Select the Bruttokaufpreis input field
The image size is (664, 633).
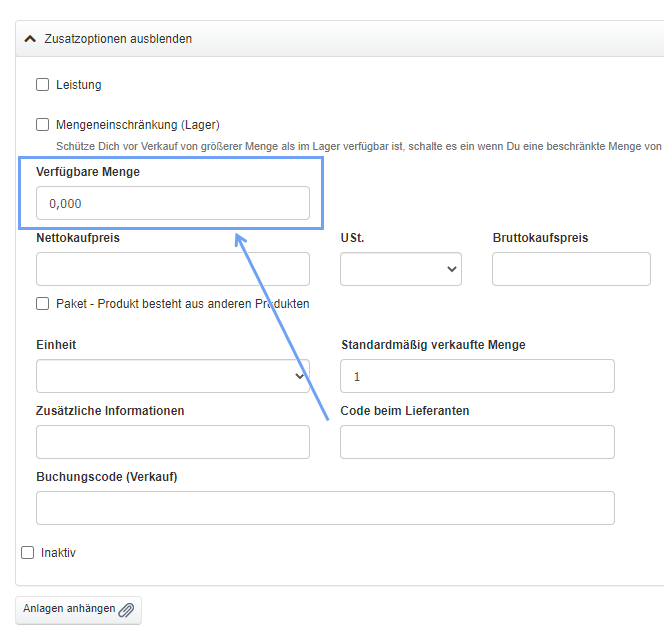tap(571, 269)
